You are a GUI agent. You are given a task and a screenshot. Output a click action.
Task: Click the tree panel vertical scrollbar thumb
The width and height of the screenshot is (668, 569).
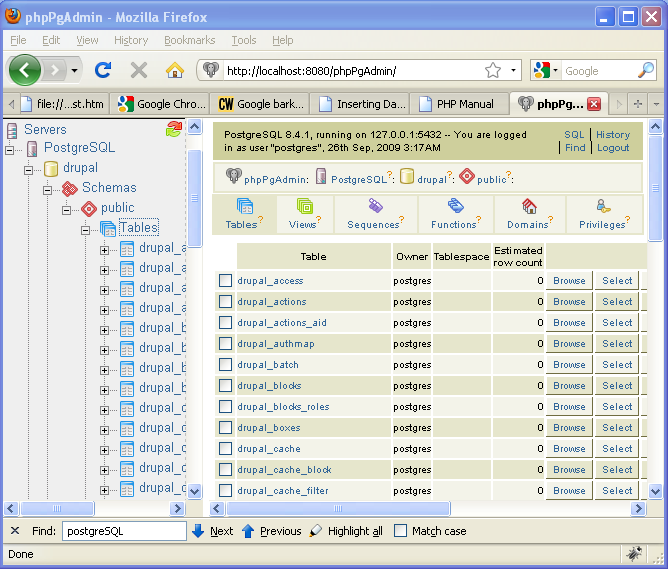pos(195,198)
